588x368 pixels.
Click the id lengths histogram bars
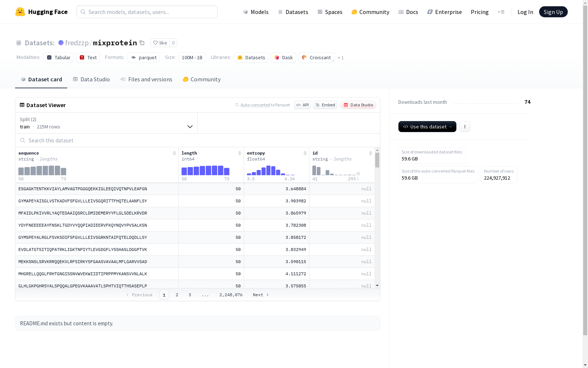[x=336, y=170]
